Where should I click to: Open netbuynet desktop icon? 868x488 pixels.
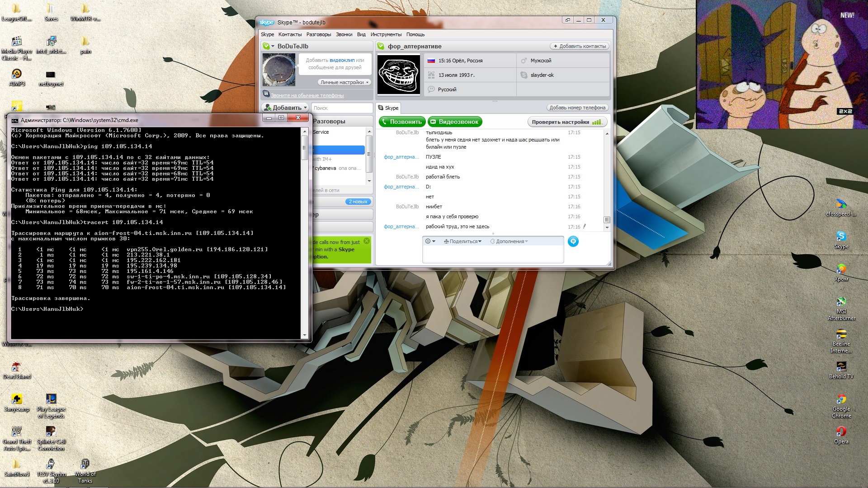click(x=51, y=77)
